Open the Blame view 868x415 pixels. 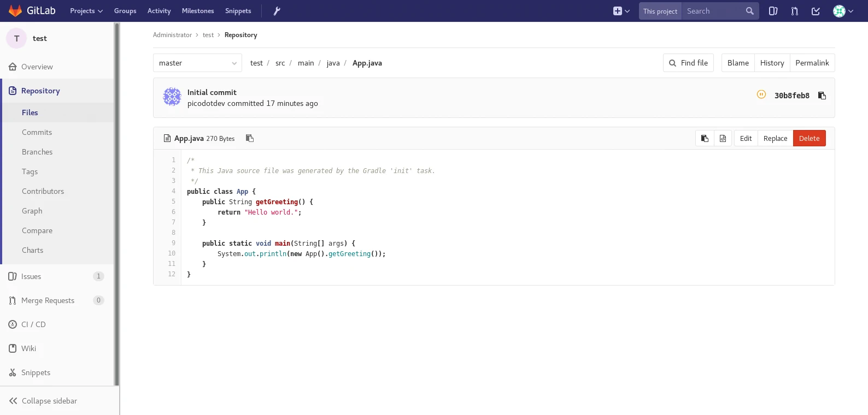(738, 63)
